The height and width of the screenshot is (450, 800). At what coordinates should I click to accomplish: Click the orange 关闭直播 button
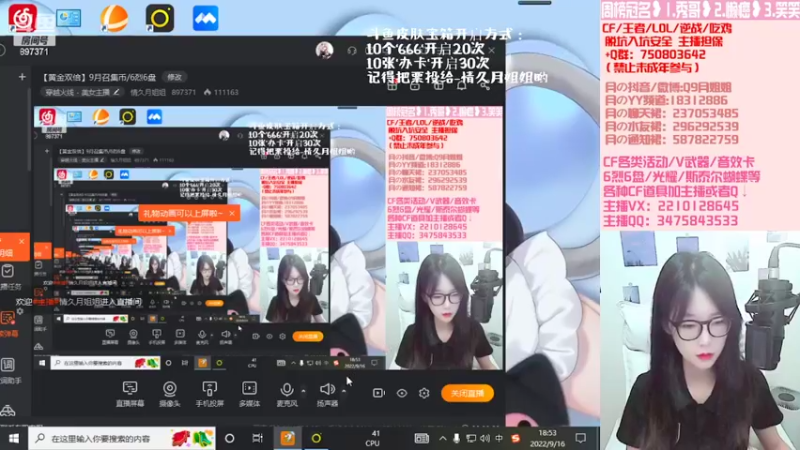(x=467, y=393)
